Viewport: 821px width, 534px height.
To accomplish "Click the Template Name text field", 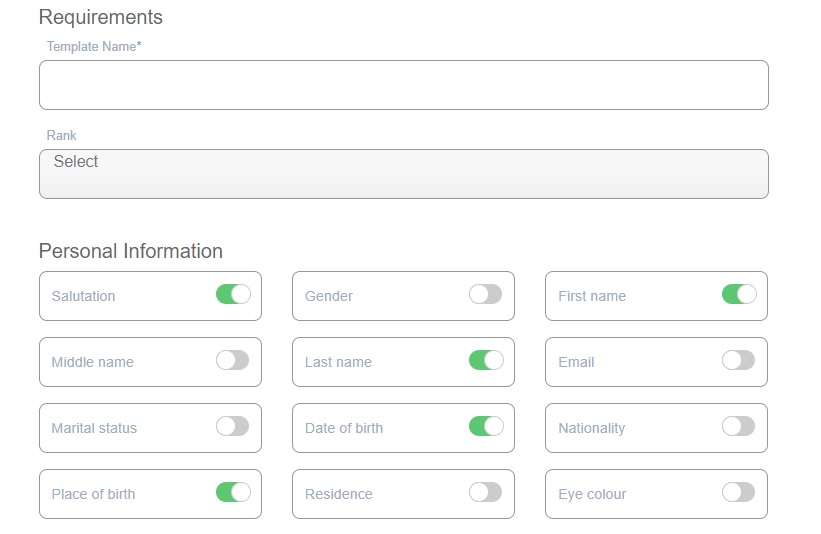I will pos(403,85).
